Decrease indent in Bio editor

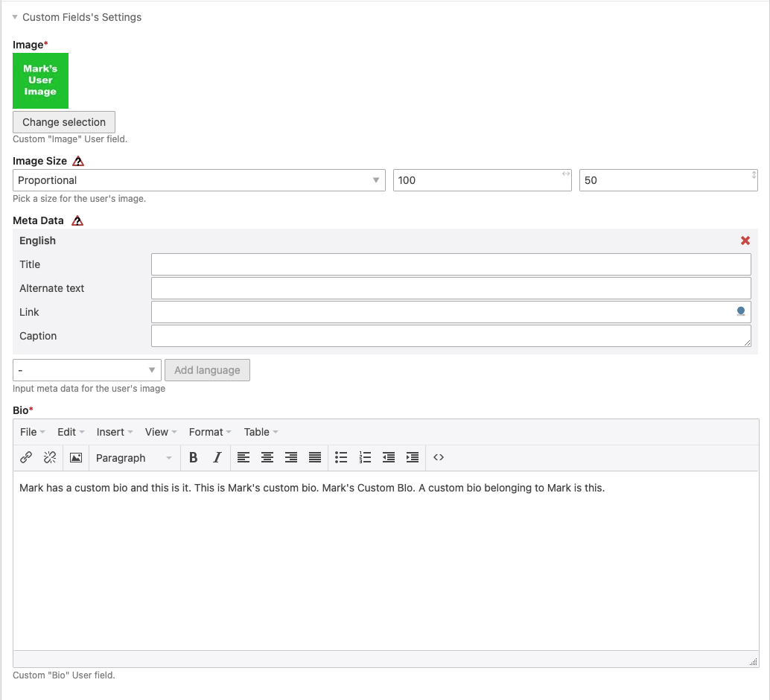(x=389, y=458)
